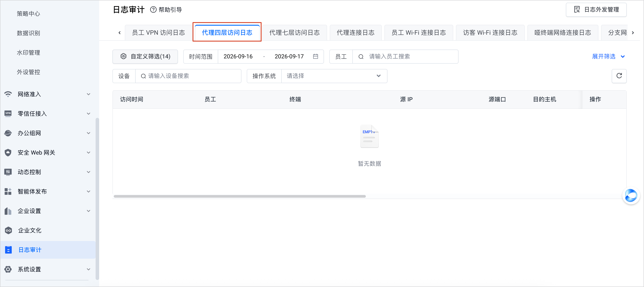644x287 pixels.
Task: Switch to 访客 Wi-Fi 连接日志 tab
Action: pyautogui.click(x=490, y=33)
